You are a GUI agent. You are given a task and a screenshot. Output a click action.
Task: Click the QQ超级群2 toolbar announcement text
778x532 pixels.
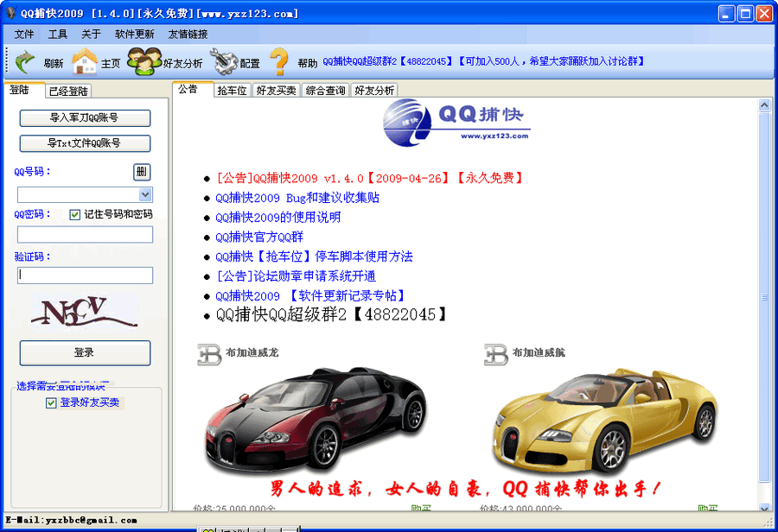484,61
